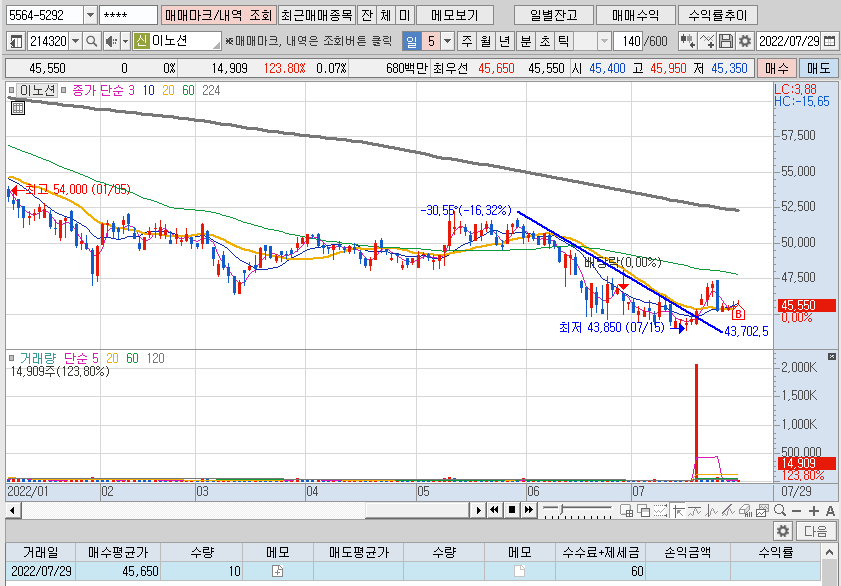Click the overlapping windows icon

(643, 510)
